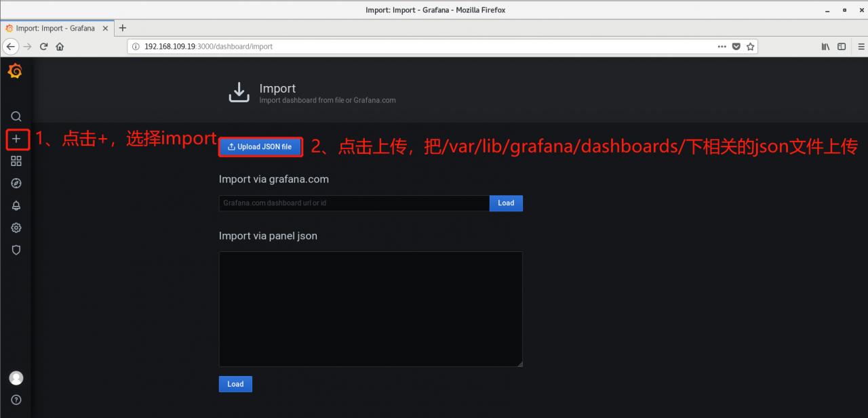Click the large Import download arrow icon
Screen dimensions: 868x418
point(239,93)
